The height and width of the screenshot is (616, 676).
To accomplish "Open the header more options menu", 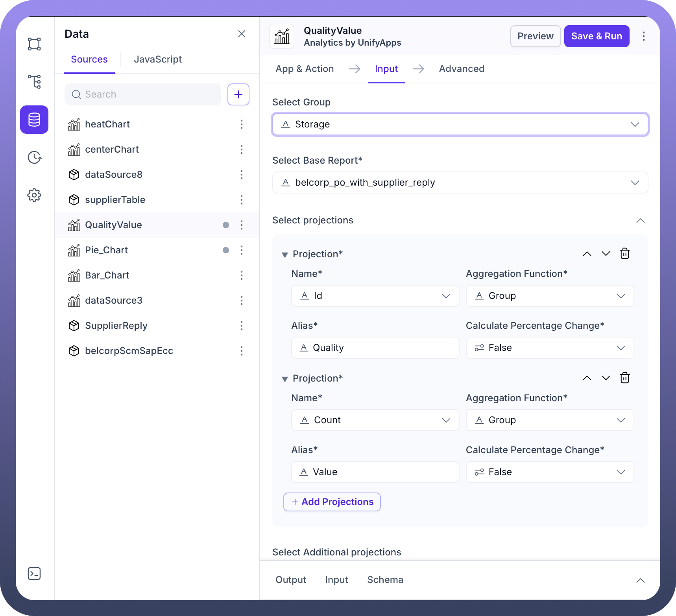I will click(644, 36).
